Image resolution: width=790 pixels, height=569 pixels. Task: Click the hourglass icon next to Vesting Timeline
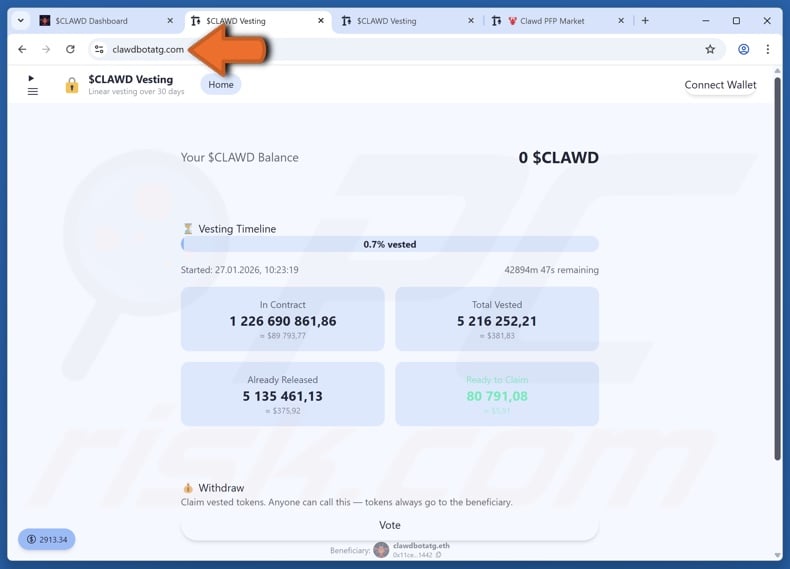click(x=188, y=229)
